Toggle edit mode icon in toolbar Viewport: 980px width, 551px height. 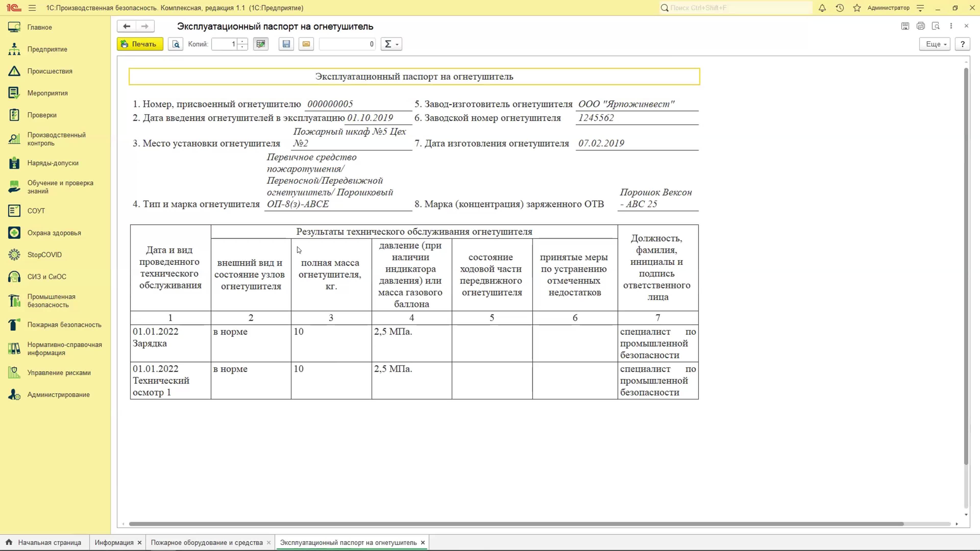click(x=261, y=44)
